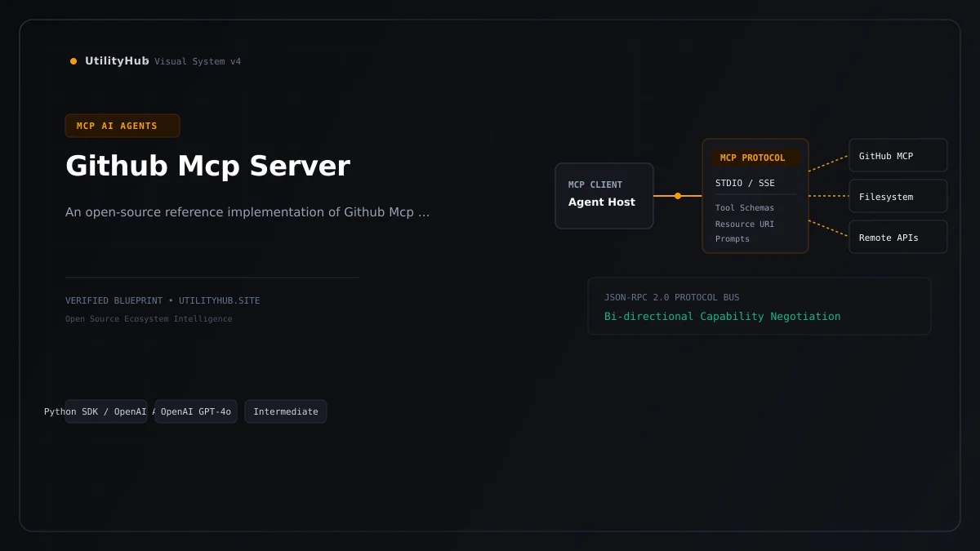Click the open-source reference implementation description
Screen dimensions: 980x551
[247, 212]
